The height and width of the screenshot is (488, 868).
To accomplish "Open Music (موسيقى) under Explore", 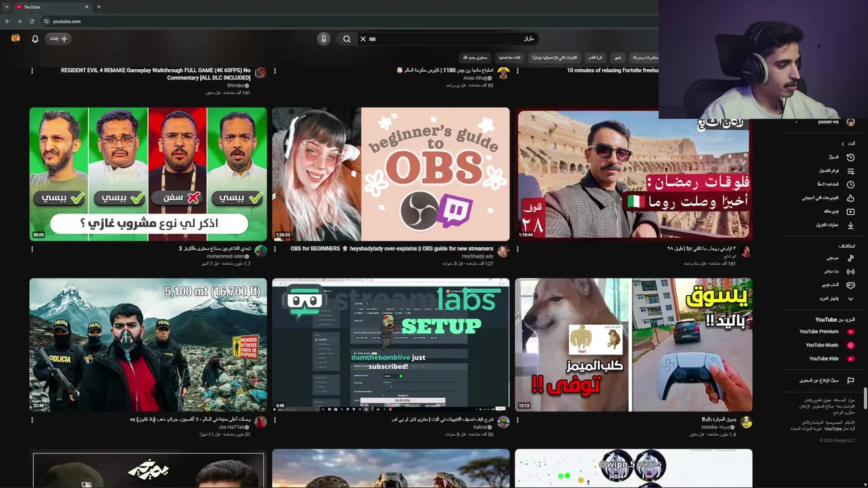I will click(x=840, y=258).
